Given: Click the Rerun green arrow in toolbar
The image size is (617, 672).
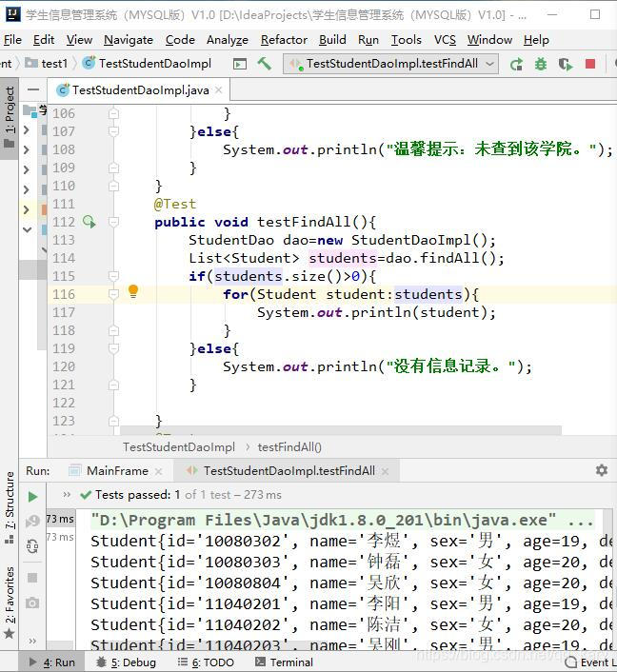Looking at the screenshot, I should 516,65.
